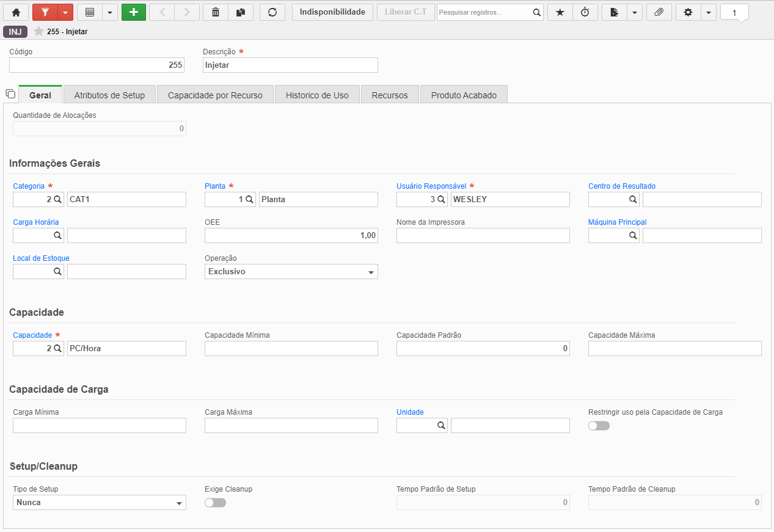This screenshot has width=774, height=532.
Task: Open the notification counter showing 1
Action: (734, 12)
